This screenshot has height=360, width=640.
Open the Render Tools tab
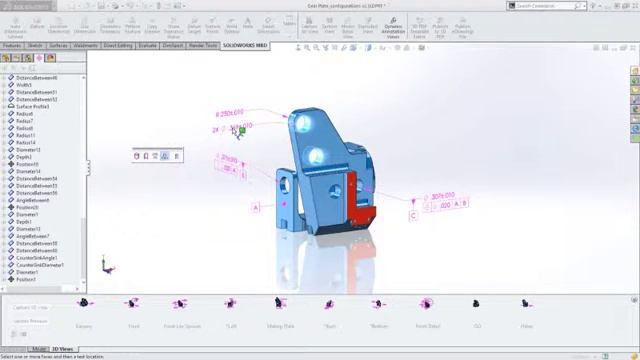203,46
